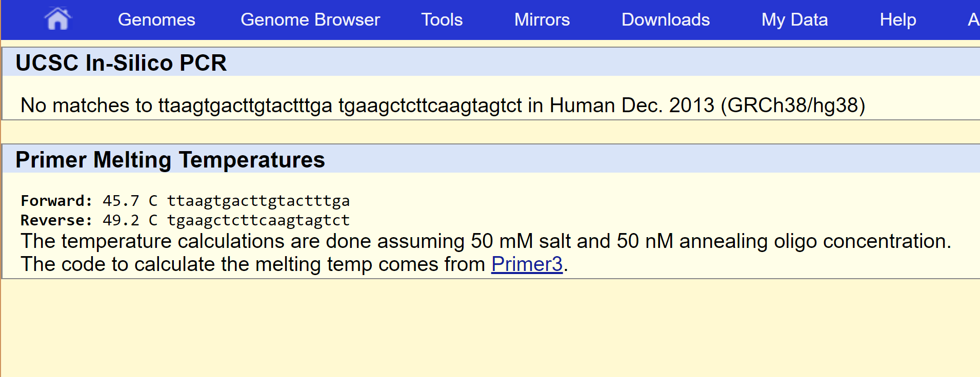
Task: Click the sequence on the Reverse line
Action: (x=258, y=220)
